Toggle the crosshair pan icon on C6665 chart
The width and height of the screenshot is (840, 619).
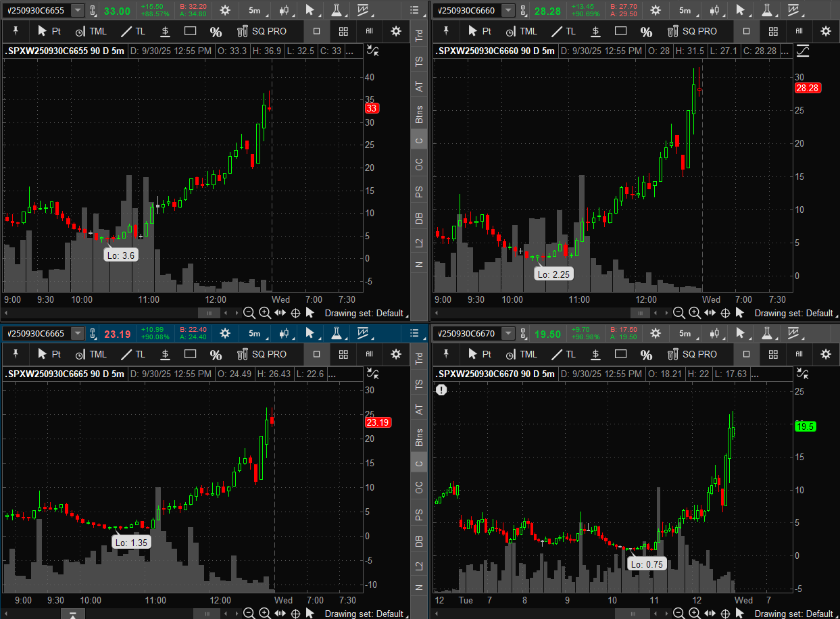(x=295, y=614)
